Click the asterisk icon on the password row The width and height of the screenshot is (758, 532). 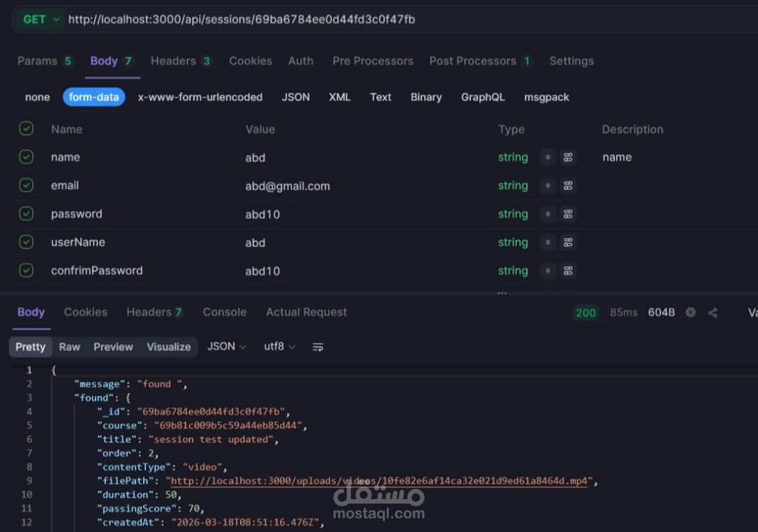[x=547, y=213]
